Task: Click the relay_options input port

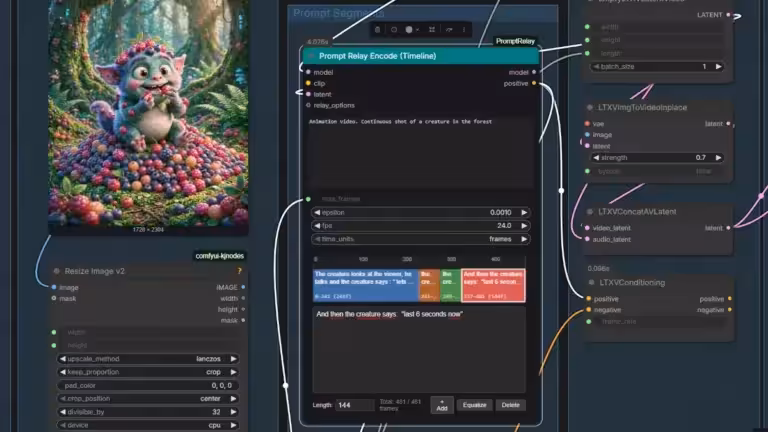Action: [308, 105]
